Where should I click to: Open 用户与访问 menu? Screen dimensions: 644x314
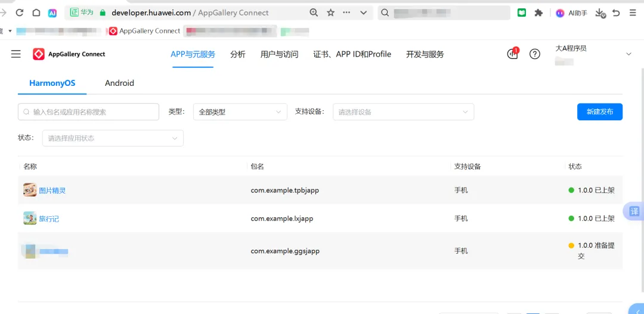pos(279,54)
